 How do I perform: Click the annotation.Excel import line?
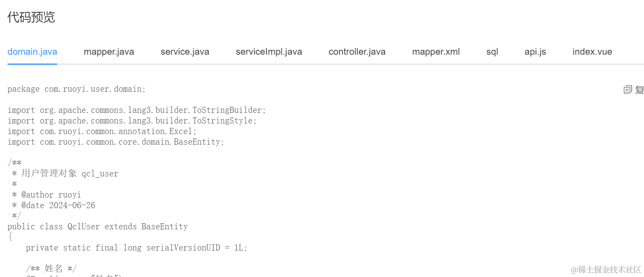click(x=102, y=131)
